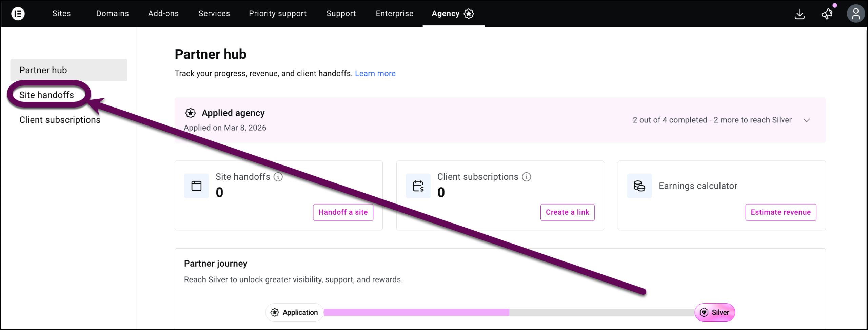The width and height of the screenshot is (868, 330).
Task: Show the Site handoffs info tooltip icon
Action: click(278, 177)
